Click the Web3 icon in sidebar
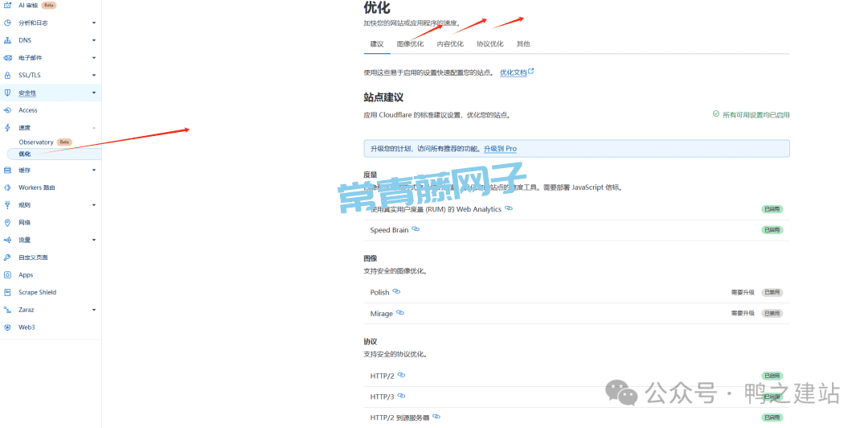 click(x=7, y=327)
